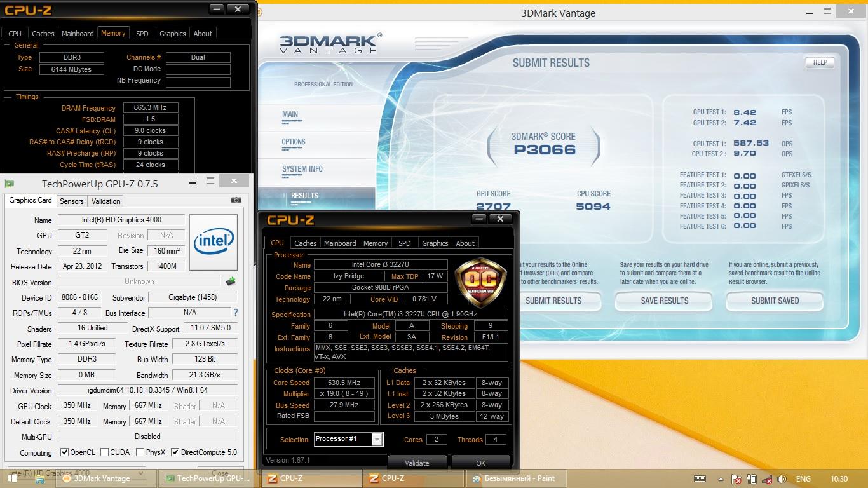Open the clock showing 10:30
This screenshot has height=488, width=868.
(x=839, y=479)
